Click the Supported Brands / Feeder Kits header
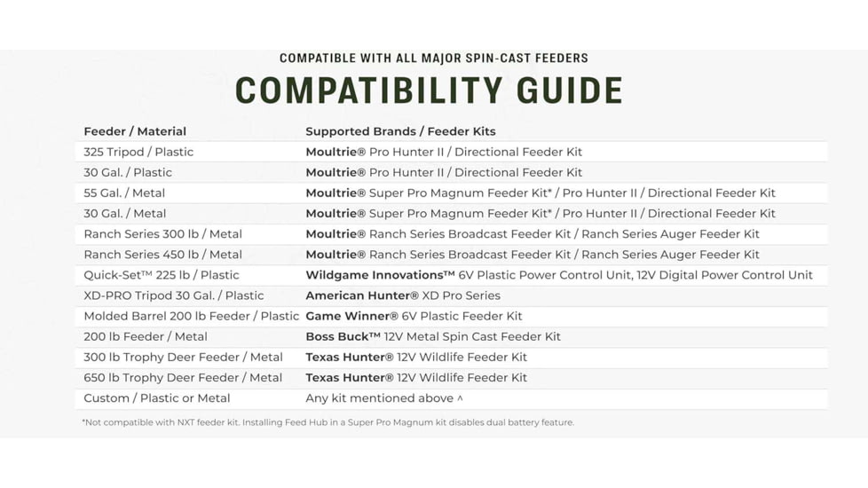 click(x=400, y=131)
